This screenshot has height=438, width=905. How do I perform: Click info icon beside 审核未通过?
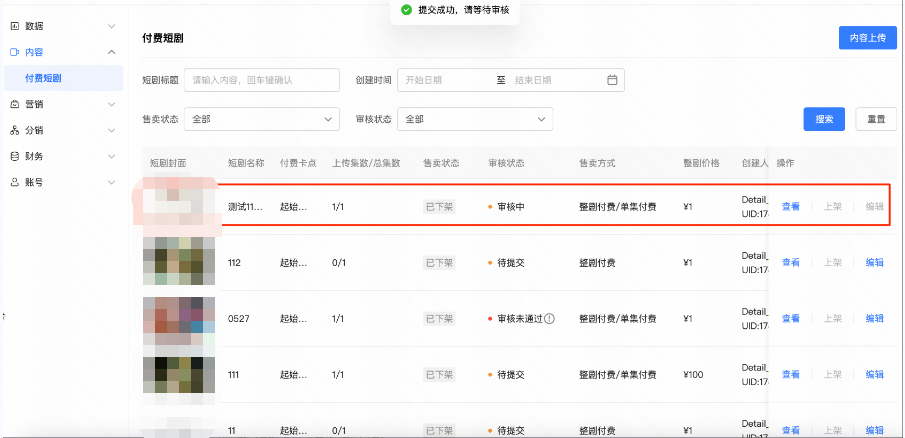pos(549,319)
